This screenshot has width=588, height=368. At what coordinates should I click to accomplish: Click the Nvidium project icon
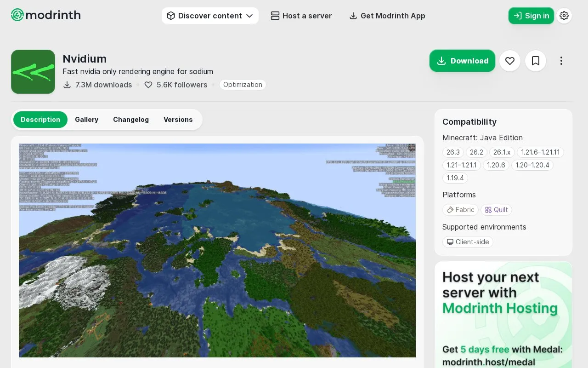coord(33,72)
